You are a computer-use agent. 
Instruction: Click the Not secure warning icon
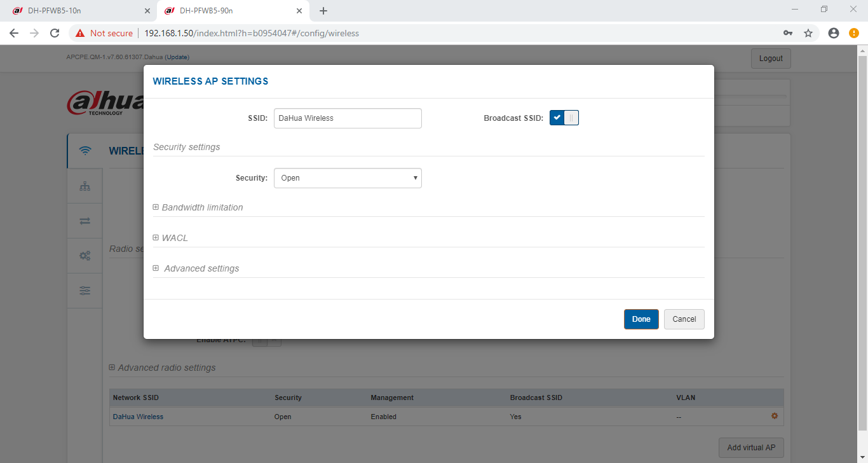click(80, 33)
